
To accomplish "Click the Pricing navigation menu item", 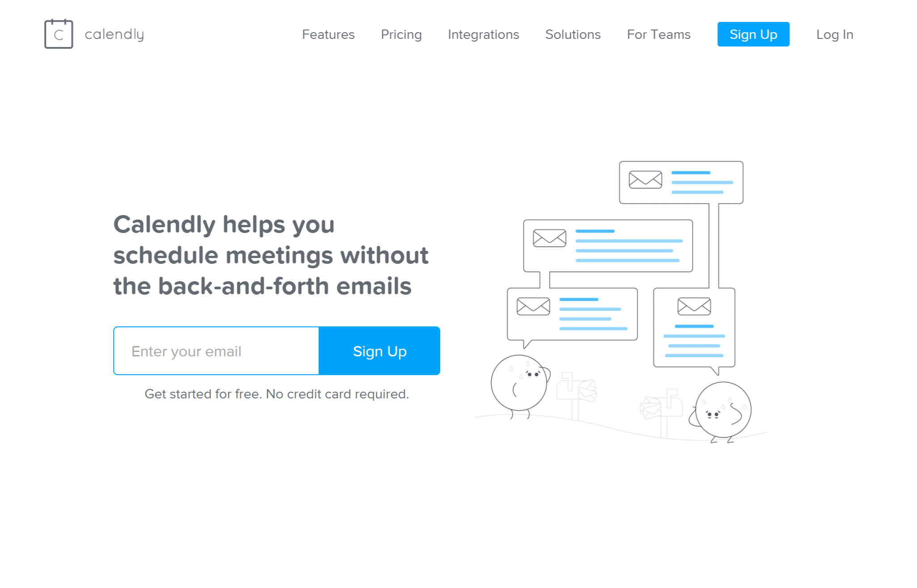I will coord(401,35).
